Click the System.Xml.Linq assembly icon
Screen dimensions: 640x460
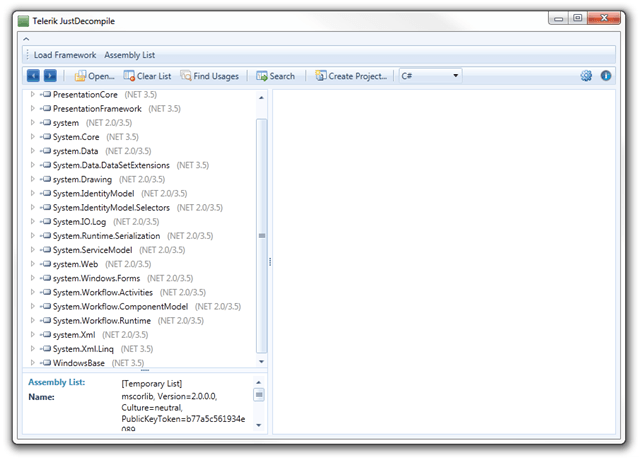pyautogui.click(x=46, y=349)
